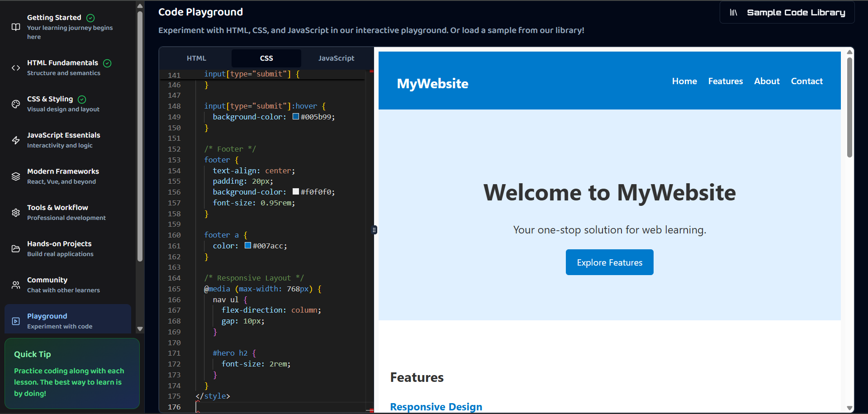
Task: Click the sidebar scrollbar down arrow
Action: 140,329
